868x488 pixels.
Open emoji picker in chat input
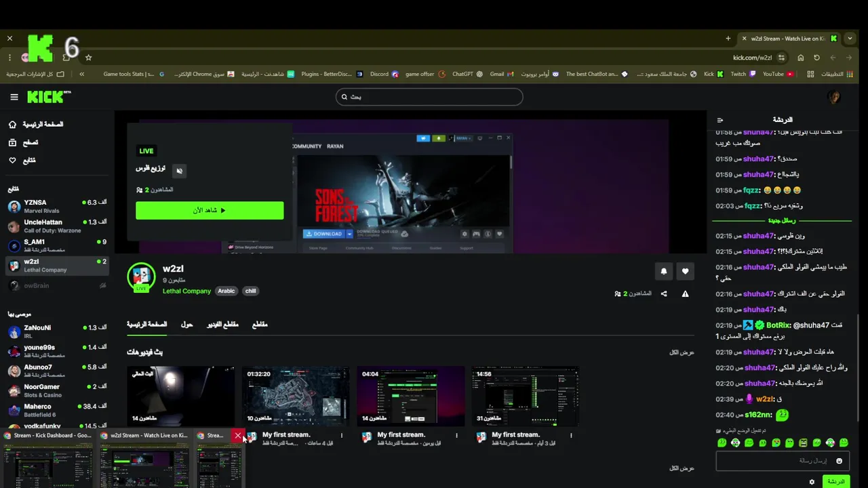(x=839, y=461)
